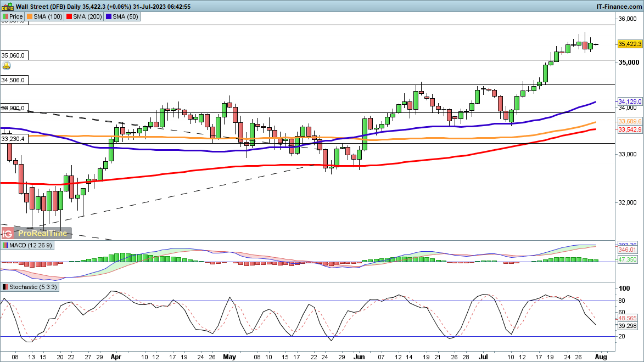Click the IT-Finance.com link

point(619,7)
